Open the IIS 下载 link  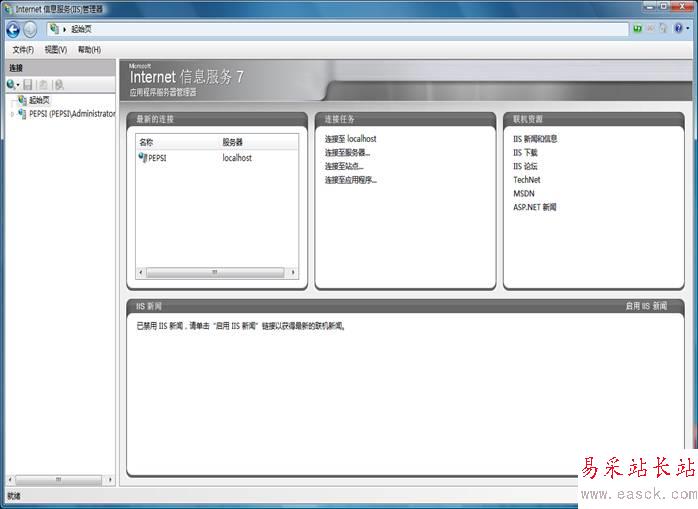[525, 153]
